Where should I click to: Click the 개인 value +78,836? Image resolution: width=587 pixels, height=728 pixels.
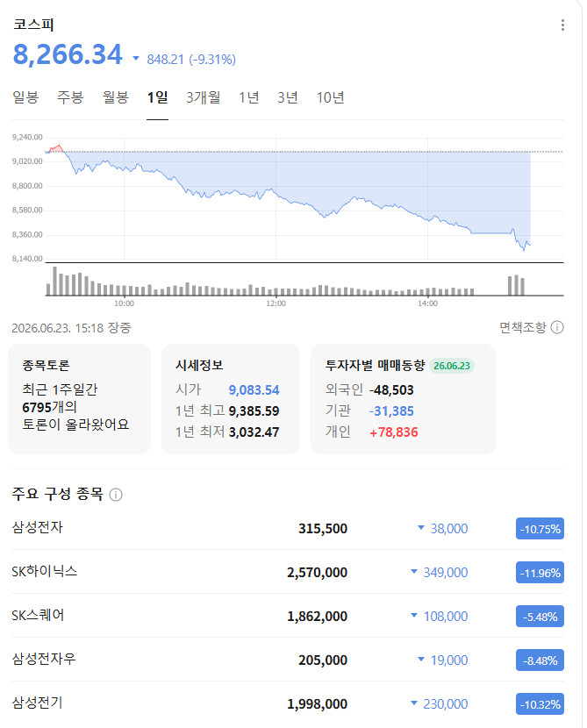click(394, 432)
